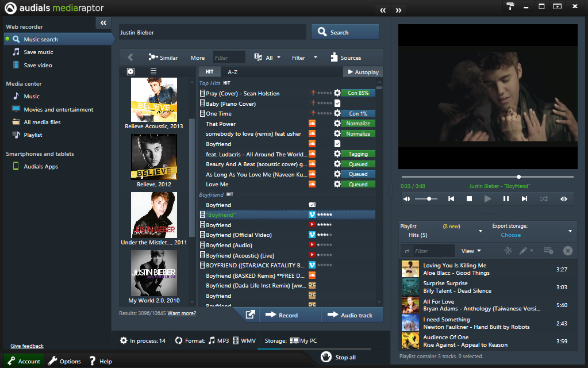The height and width of the screenshot is (368, 588).
Task: Click the Want more? link
Action: [x=182, y=313]
